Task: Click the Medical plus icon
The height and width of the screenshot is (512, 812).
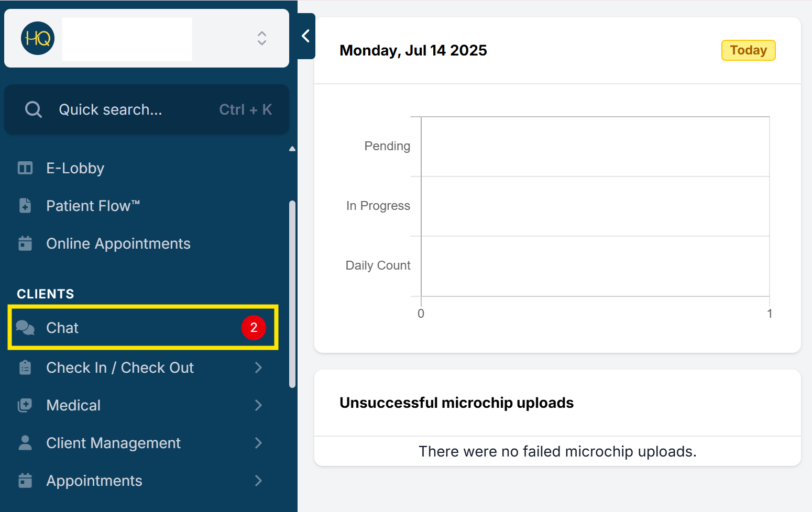Action: 25,405
